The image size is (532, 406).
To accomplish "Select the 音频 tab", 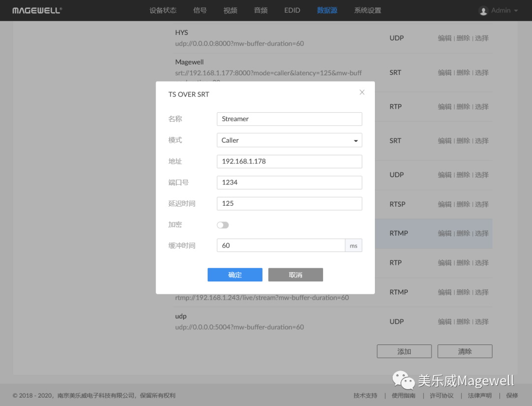I will 261,10.
